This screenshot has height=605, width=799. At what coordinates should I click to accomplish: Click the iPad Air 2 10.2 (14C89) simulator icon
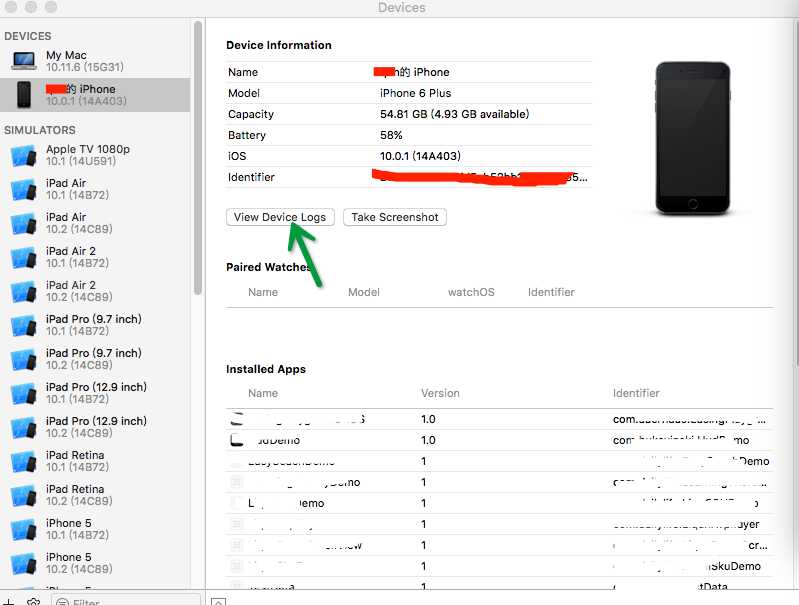(23, 292)
